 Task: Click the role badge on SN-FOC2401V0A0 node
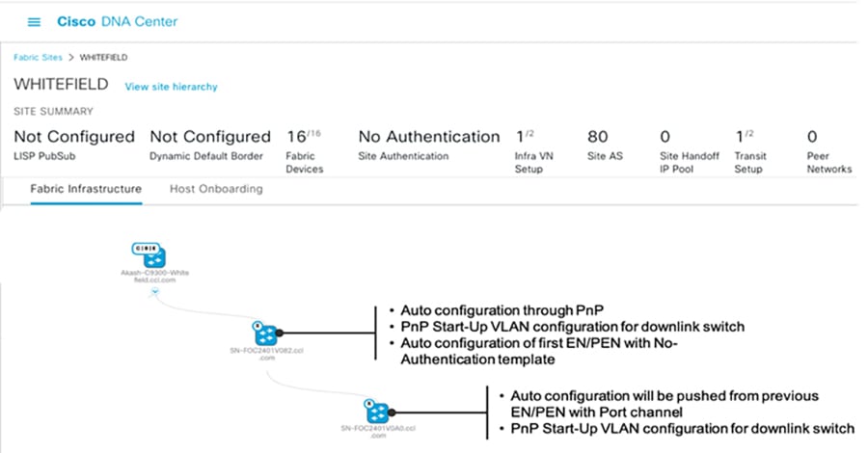click(368, 404)
